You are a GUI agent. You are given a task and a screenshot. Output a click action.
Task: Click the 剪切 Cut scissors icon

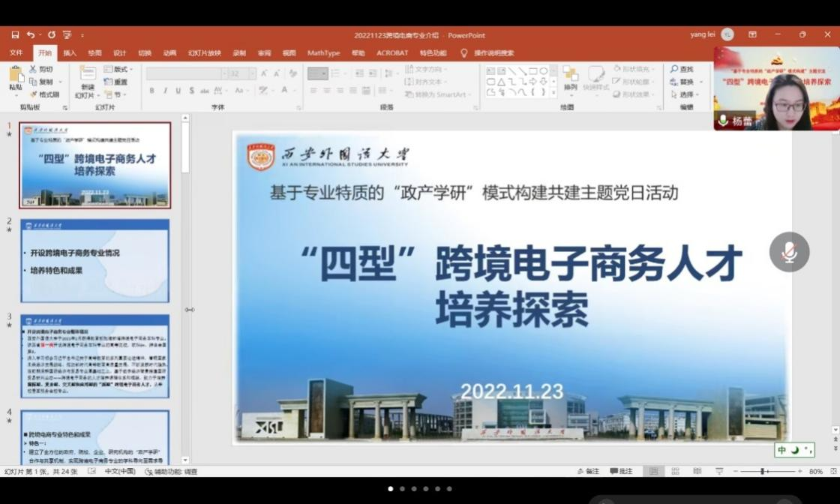coord(34,69)
